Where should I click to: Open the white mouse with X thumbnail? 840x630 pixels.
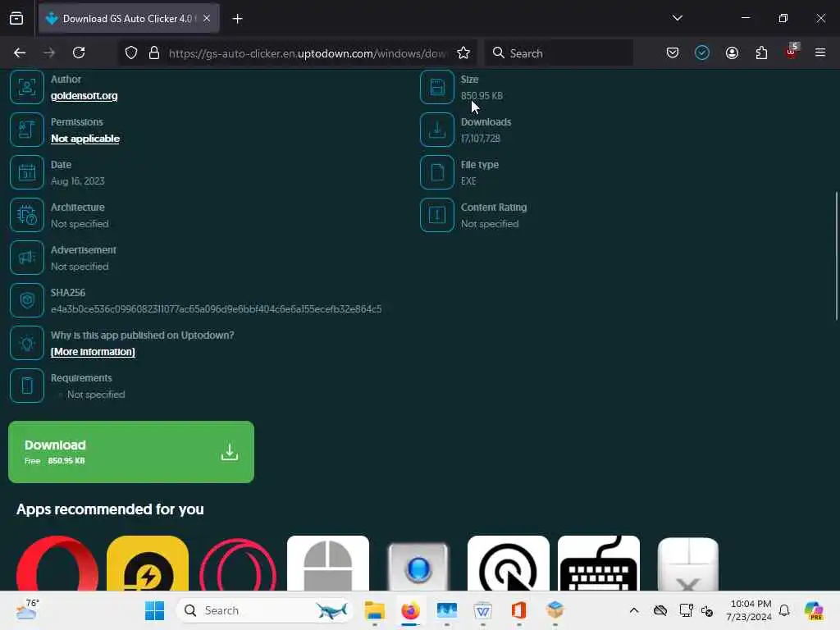[688, 564]
